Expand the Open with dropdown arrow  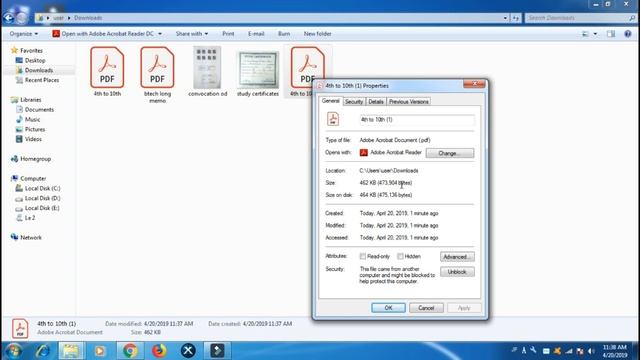[x=160, y=34]
